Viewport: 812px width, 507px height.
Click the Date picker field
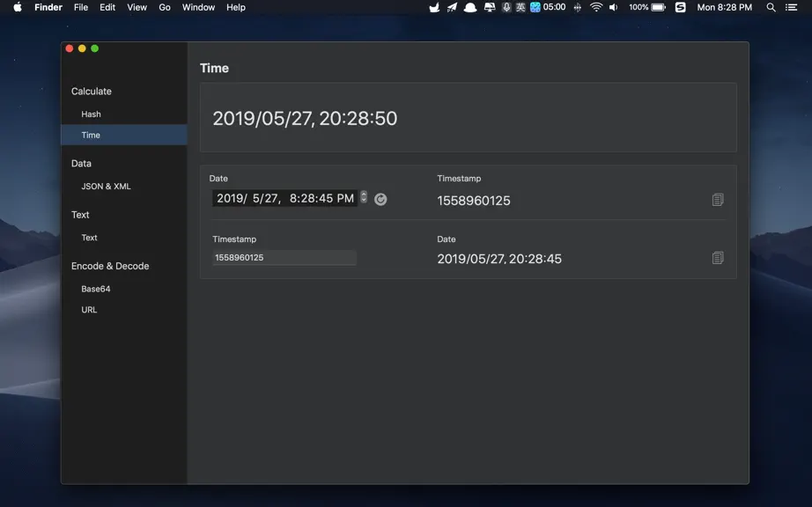click(284, 198)
